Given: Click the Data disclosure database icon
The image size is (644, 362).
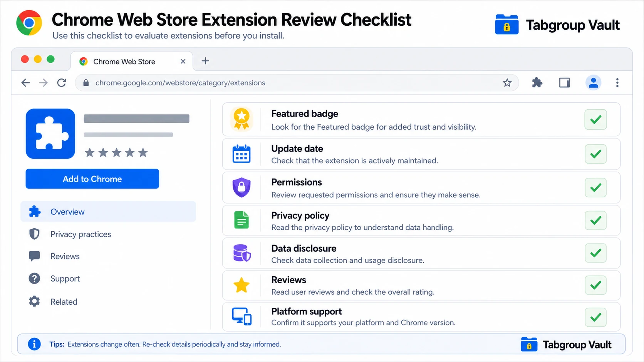Looking at the screenshot, I should coord(242,253).
